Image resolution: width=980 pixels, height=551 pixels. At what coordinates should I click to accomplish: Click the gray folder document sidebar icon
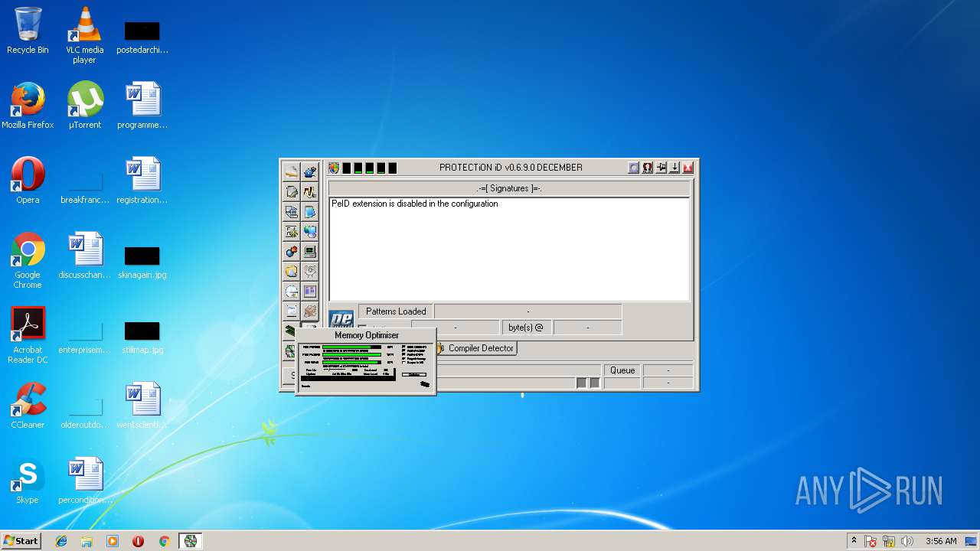[291, 191]
